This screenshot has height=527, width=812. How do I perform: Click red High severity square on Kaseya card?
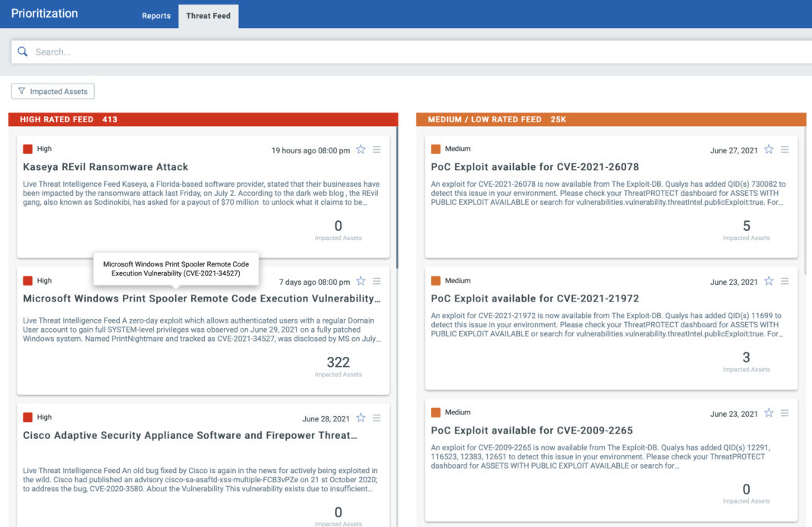[28, 150]
